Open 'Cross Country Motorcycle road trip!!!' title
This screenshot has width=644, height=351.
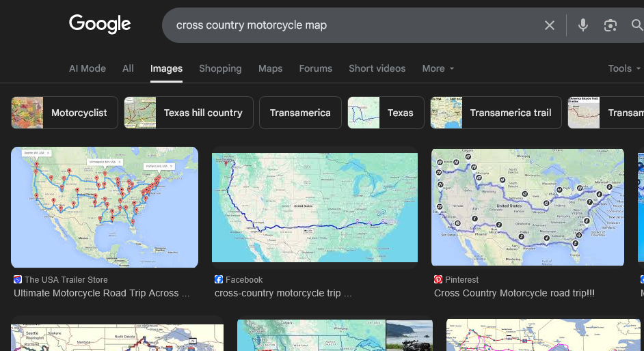514,293
